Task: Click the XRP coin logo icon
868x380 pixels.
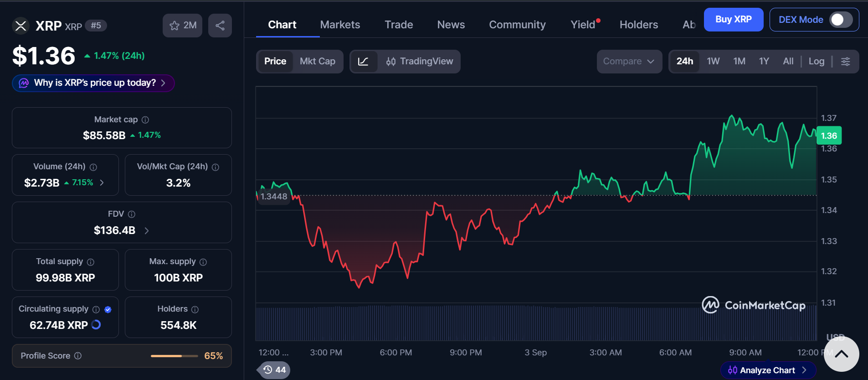Action: tap(21, 26)
